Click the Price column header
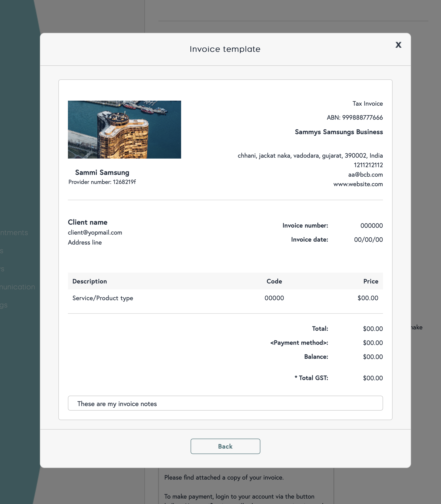441x504 pixels. pos(371,281)
